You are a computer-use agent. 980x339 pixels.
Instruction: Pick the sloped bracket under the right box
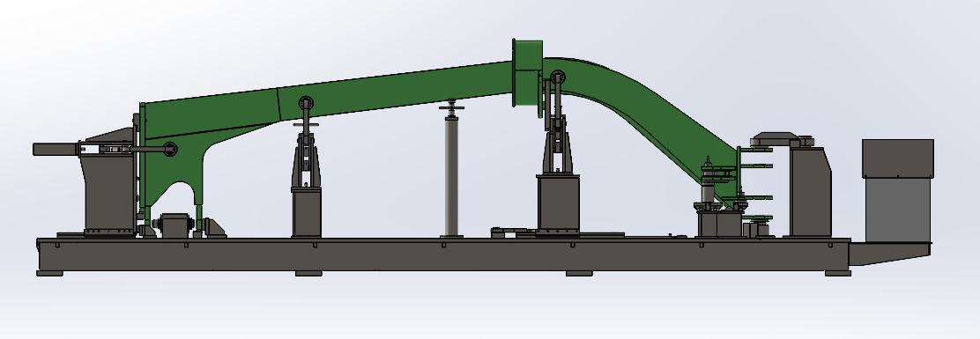tap(889, 253)
